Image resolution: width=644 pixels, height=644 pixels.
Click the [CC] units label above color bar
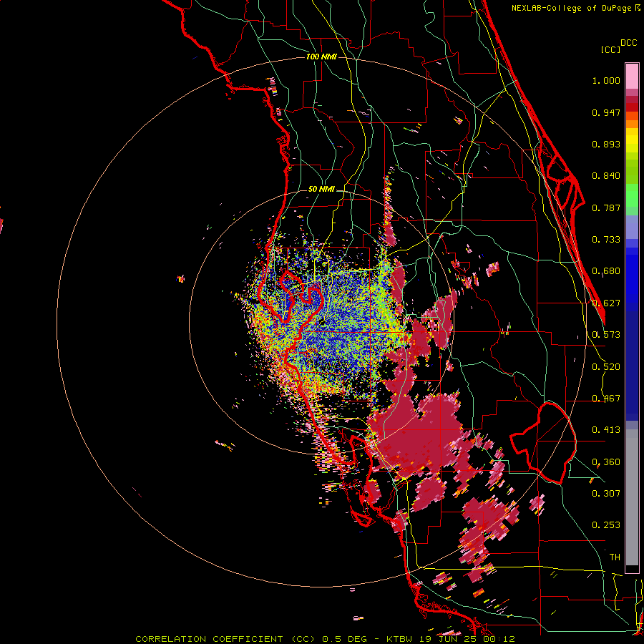[x=610, y=49]
